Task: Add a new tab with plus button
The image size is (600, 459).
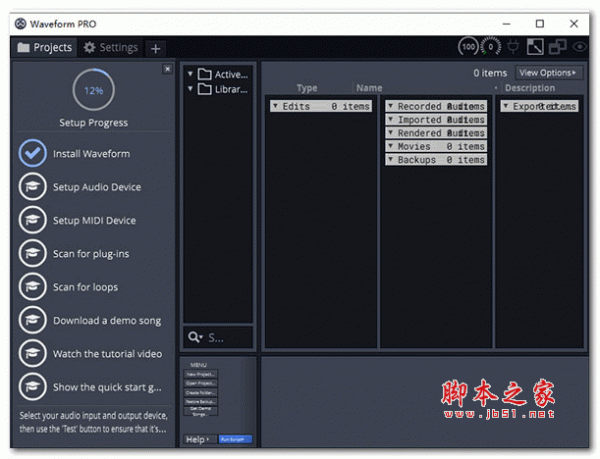Action: 155,49
